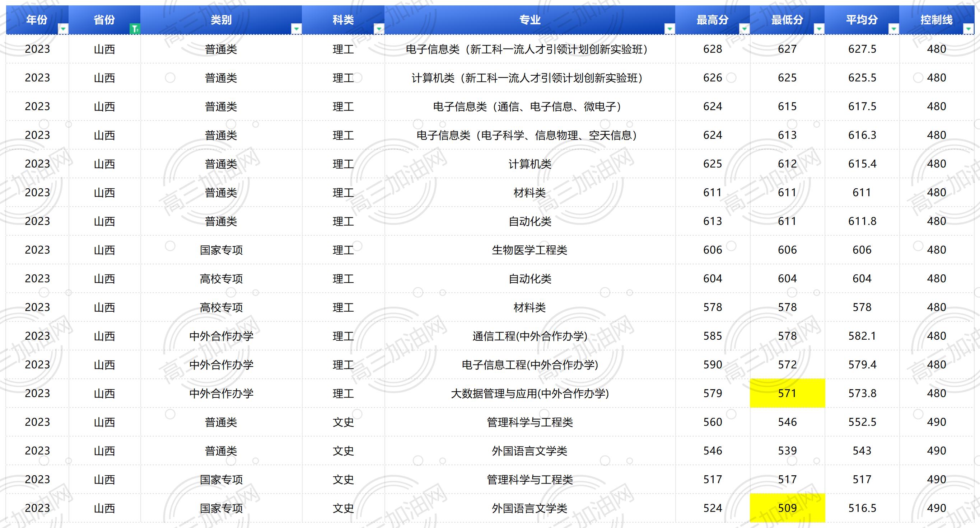Select the lowest score value 615
The image size is (980, 528).
tap(787, 107)
